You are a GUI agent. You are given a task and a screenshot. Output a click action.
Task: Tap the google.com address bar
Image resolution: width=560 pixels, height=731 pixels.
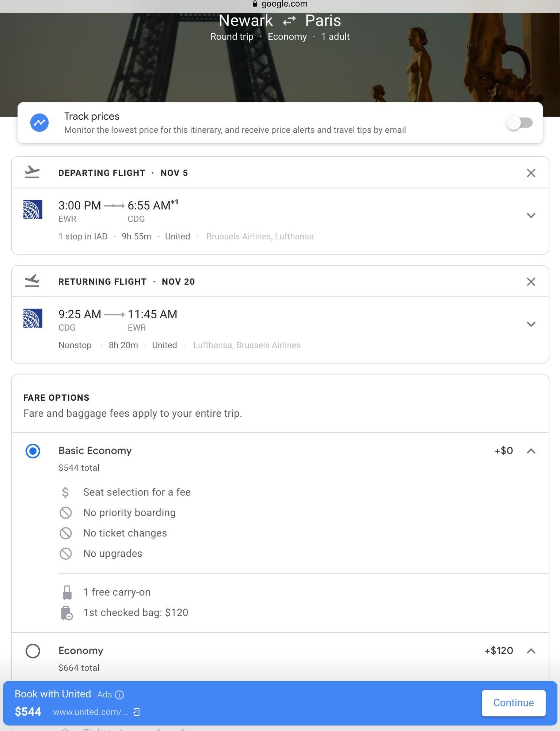click(280, 4)
